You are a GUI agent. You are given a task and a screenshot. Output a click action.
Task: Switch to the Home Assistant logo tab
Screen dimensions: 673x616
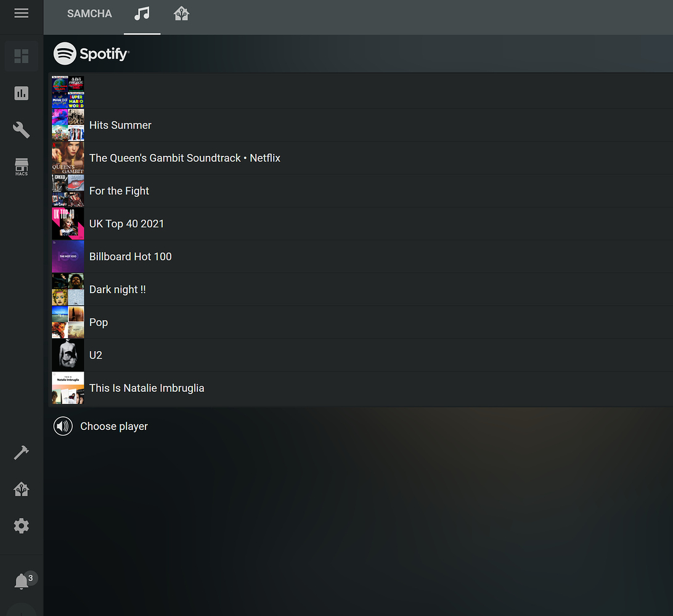pyautogui.click(x=181, y=15)
